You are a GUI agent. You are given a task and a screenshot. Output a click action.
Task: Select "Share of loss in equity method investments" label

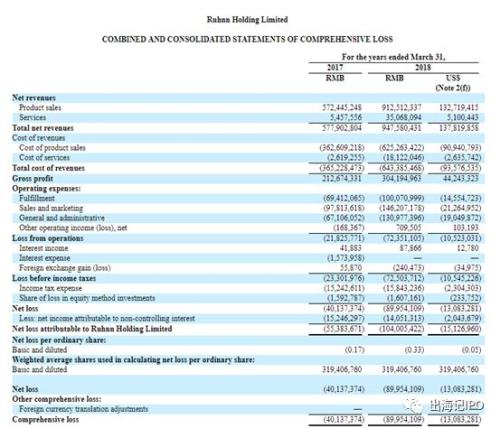pyautogui.click(x=87, y=298)
